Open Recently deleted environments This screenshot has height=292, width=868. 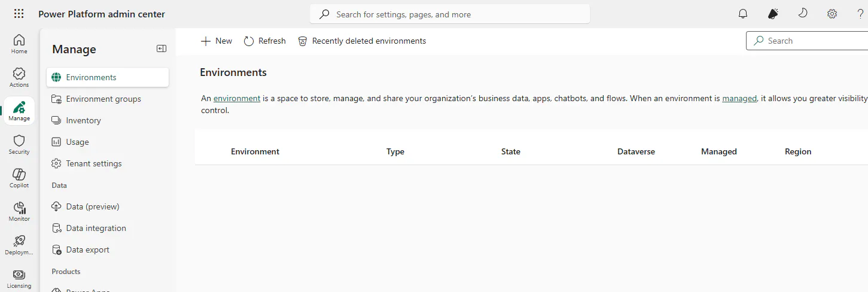362,41
